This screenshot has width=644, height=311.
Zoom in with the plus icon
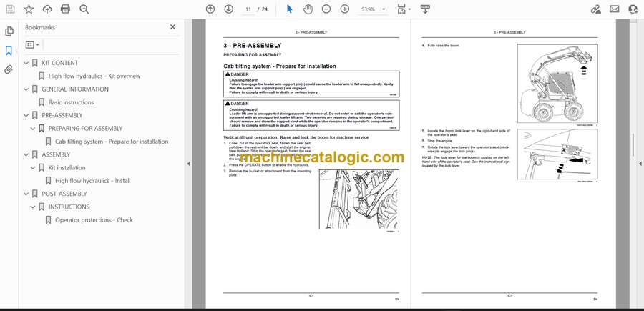tap(345, 9)
